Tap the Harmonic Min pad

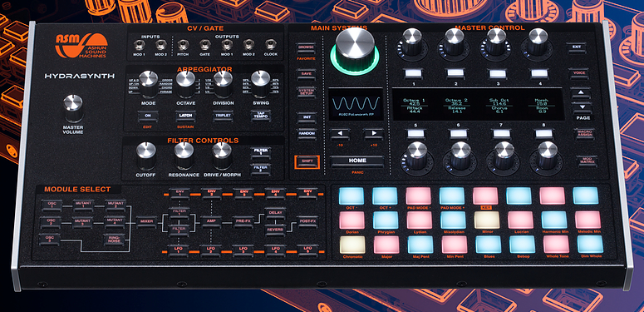[x=554, y=220]
